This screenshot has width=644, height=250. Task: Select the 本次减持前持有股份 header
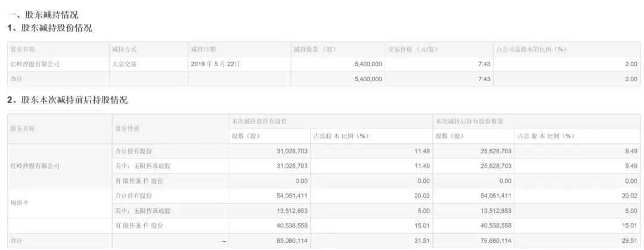259,122
